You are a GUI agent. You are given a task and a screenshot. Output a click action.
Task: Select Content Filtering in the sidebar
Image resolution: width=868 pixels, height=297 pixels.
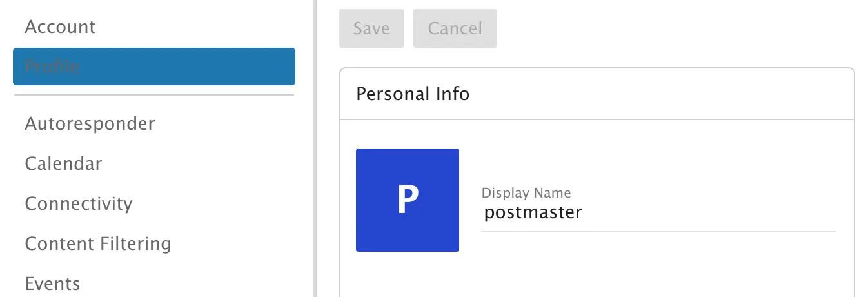98,243
